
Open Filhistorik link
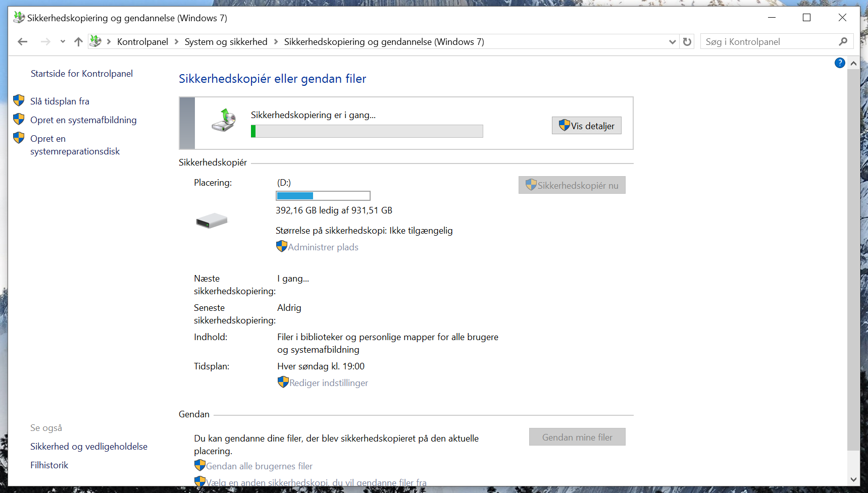click(x=49, y=465)
